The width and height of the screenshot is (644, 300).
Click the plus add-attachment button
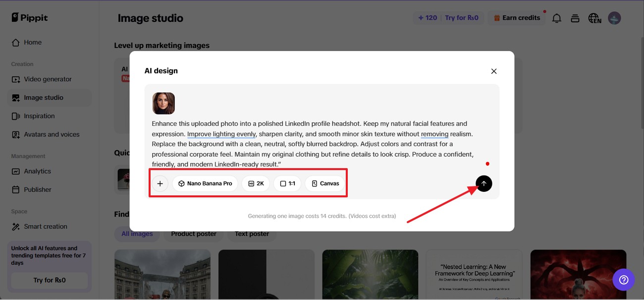point(160,183)
